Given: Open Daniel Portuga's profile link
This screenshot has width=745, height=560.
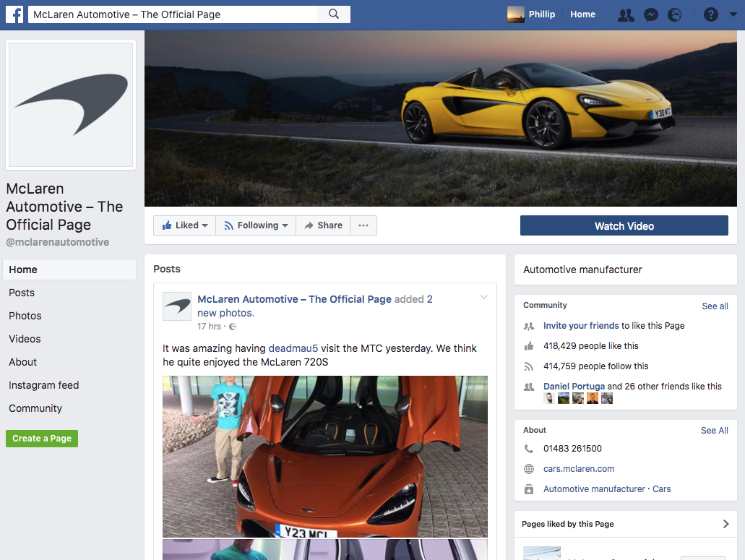Looking at the screenshot, I should 574,387.
